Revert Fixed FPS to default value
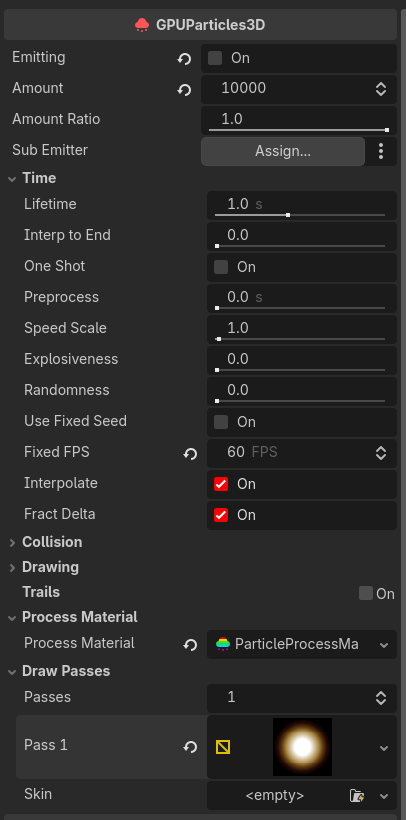This screenshot has height=820, width=406. pyautogui.click(x=190, y=453)
